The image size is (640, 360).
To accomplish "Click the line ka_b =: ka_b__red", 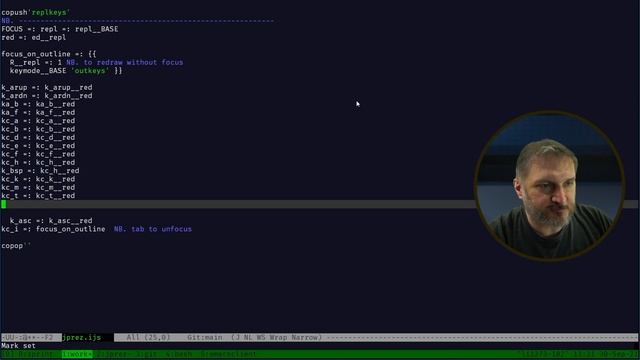I will coord(38,104).
